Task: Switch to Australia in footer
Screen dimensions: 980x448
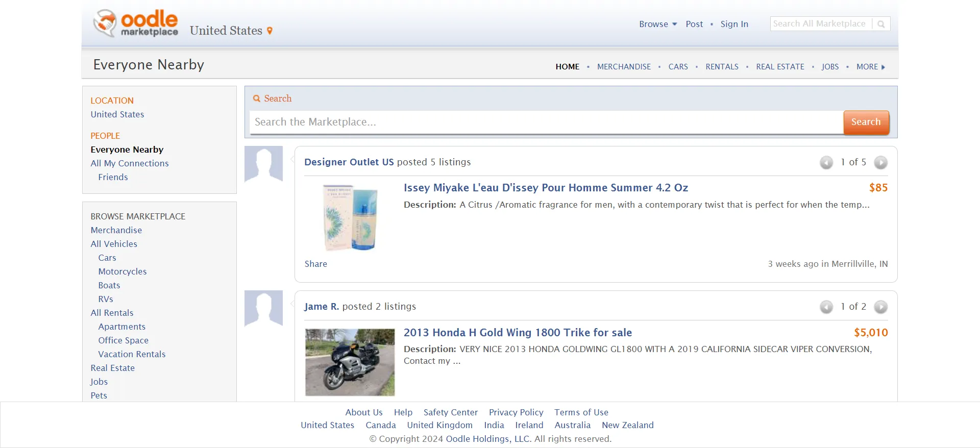Action: coord(573,426)
